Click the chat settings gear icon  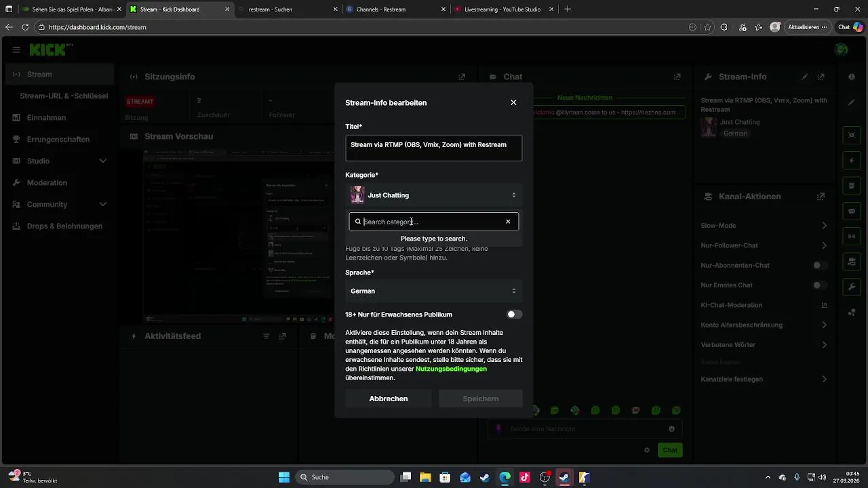(x=647, y=450)
